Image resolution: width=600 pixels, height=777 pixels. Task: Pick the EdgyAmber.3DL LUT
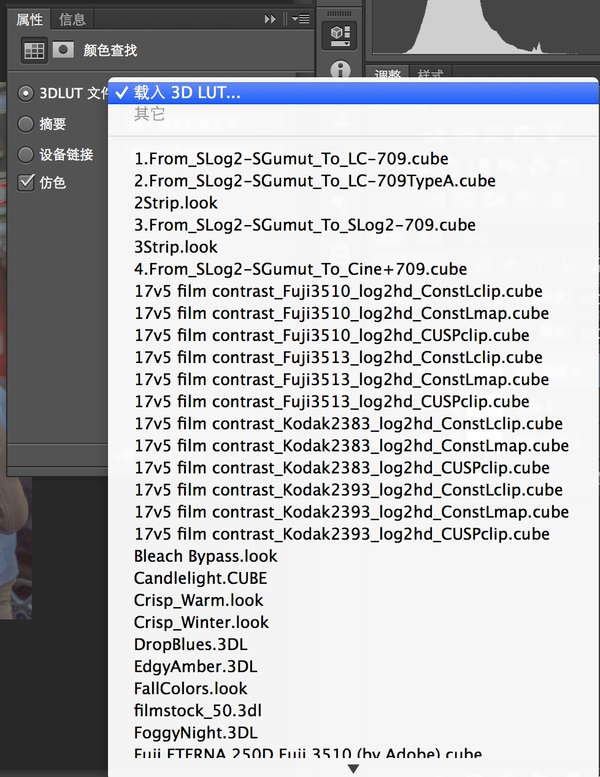[x=353, y=666]
